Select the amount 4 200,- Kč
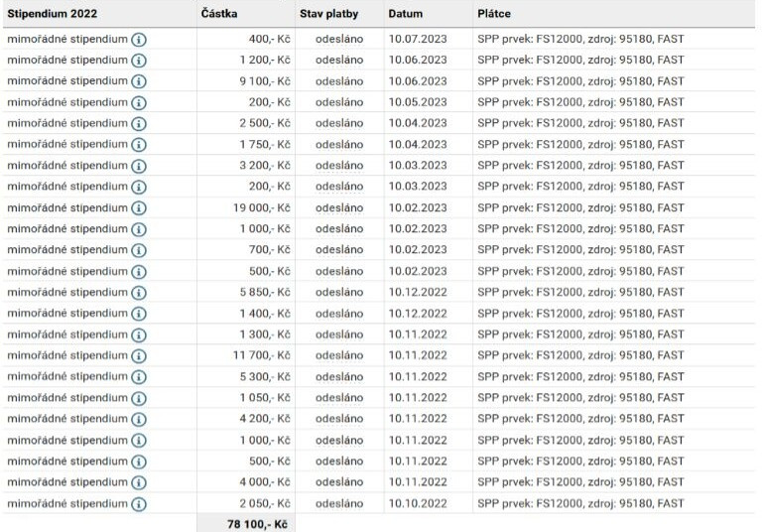 [x=265, y=419]
